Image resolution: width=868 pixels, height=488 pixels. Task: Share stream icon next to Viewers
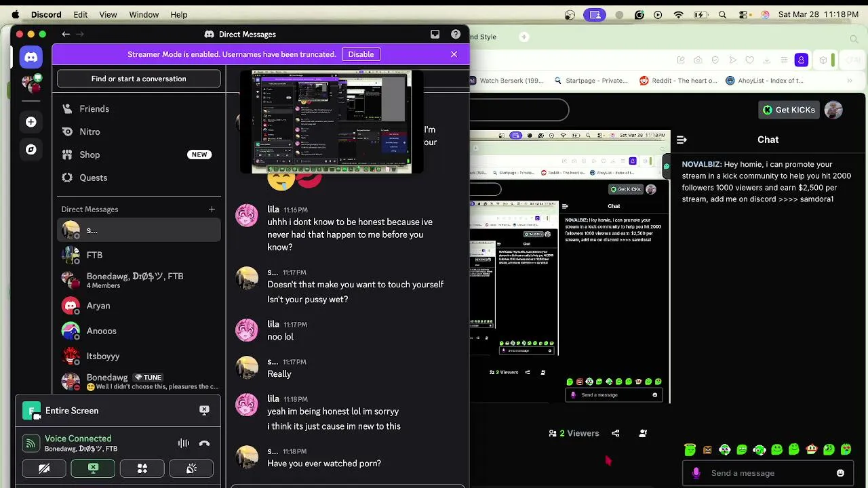[x=615, y=433]
